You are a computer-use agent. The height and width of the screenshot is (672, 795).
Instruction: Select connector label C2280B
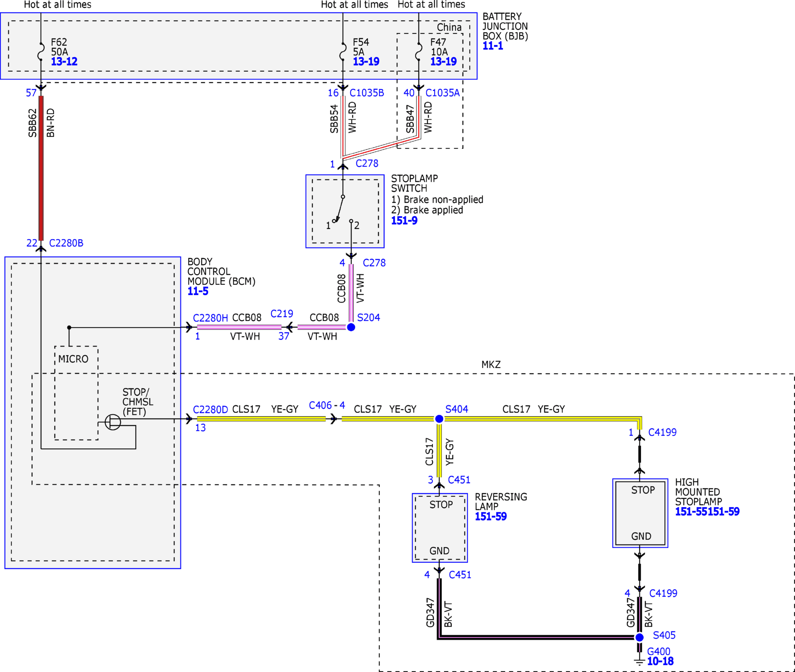66,243
